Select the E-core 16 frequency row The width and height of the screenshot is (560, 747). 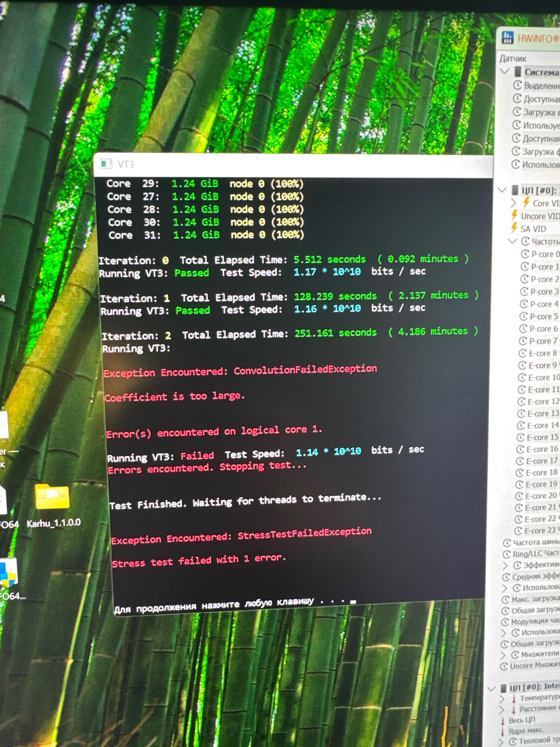click(x=542, y=449)
